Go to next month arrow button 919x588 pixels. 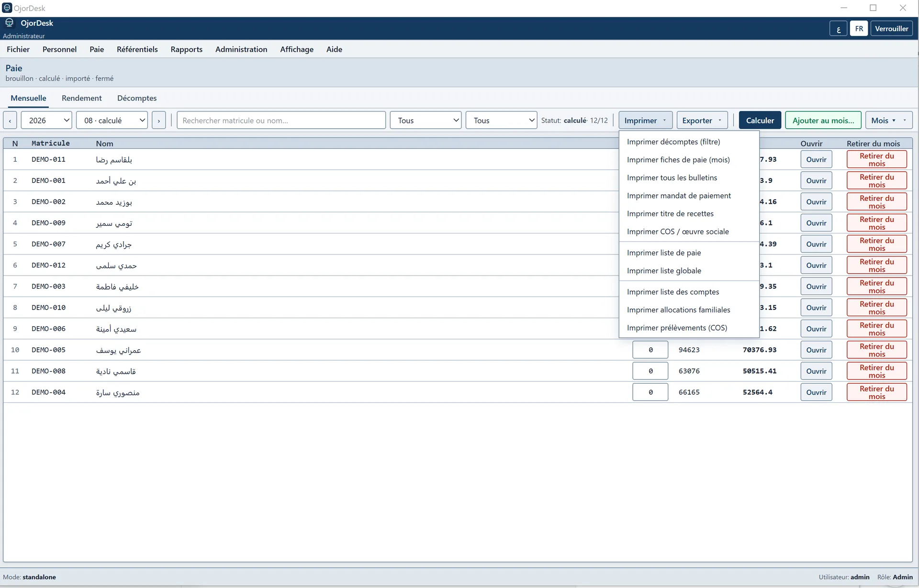pyautogui.click(x=159, y=121)
